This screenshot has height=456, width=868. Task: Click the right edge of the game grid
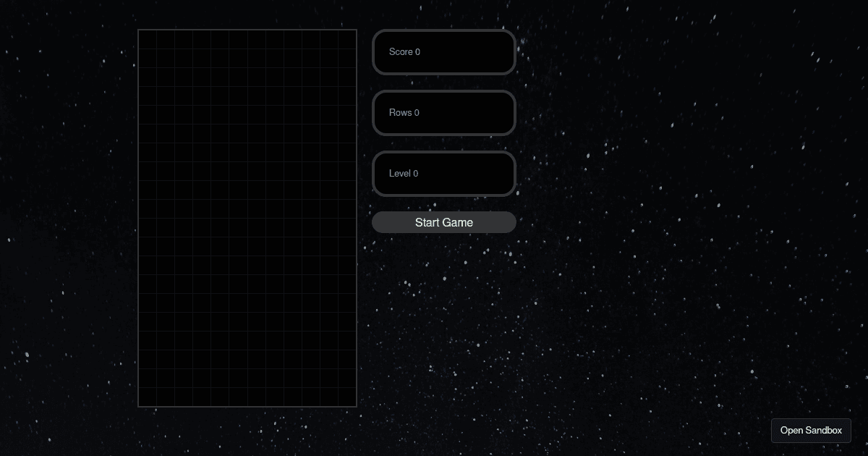(x=356, y=217)
